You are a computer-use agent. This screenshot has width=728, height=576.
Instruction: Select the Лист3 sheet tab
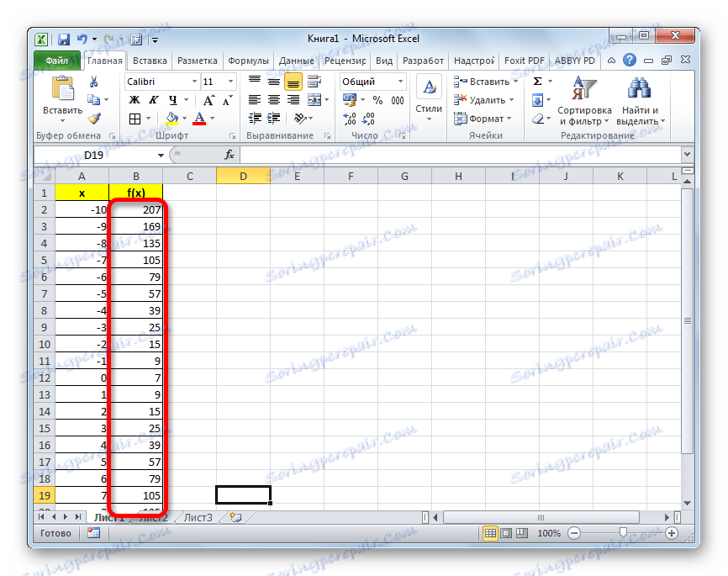[198, 517]
